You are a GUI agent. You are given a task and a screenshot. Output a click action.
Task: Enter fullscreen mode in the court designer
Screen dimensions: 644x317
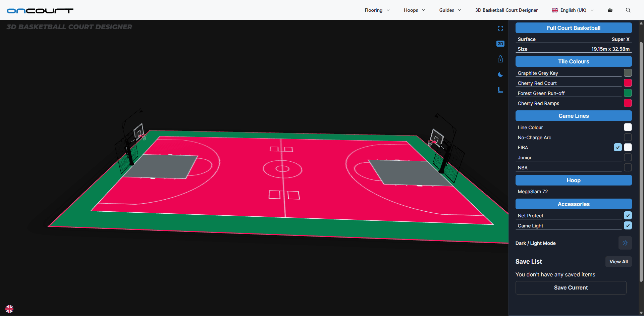click(500, 28)
